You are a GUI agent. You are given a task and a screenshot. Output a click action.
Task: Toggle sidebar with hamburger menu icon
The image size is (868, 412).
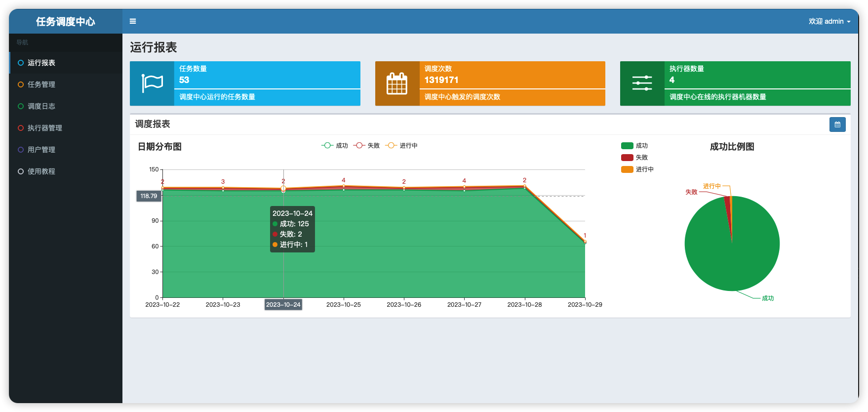click(133, 21)
